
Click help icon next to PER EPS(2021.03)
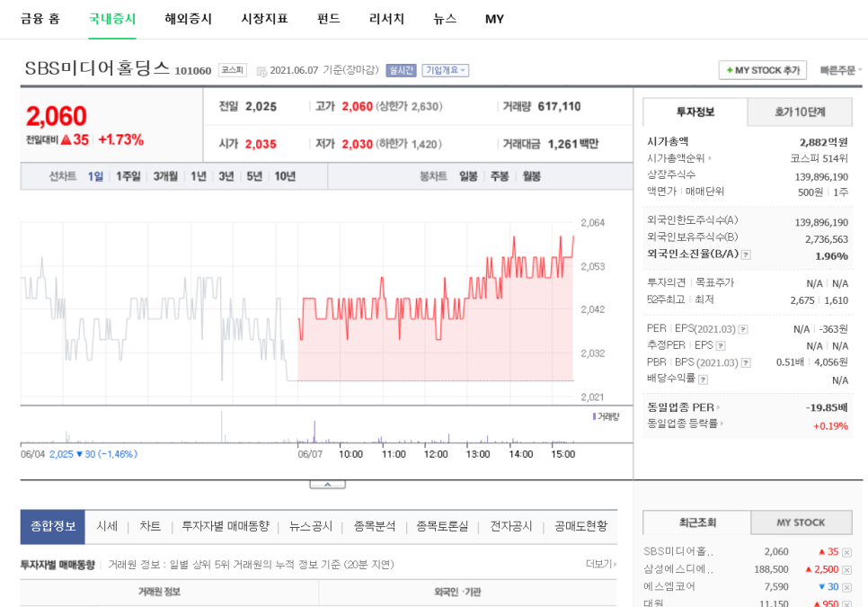pyautogui.click(x=743, y=329)
